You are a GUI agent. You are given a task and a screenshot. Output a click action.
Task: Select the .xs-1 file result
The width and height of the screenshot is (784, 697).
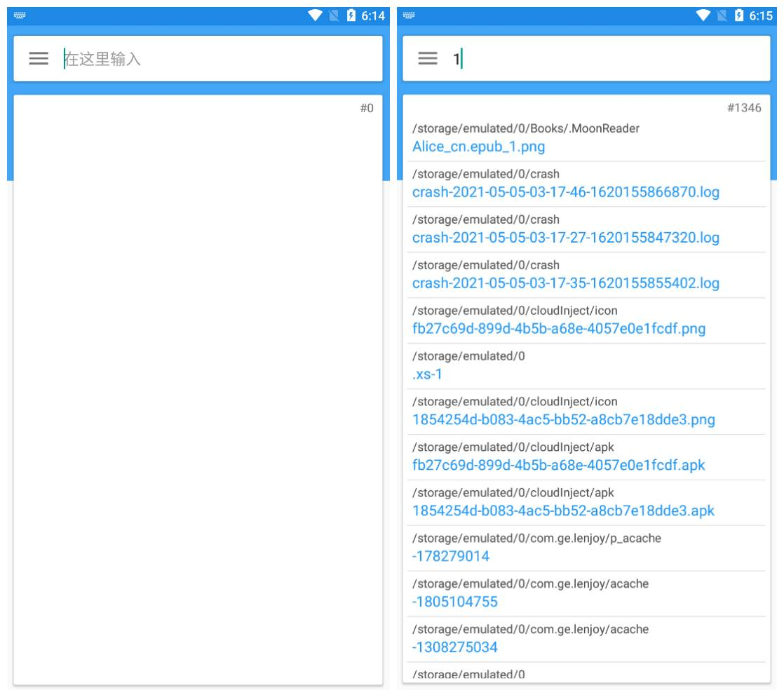pyautogui.click(x=427, y=374)
